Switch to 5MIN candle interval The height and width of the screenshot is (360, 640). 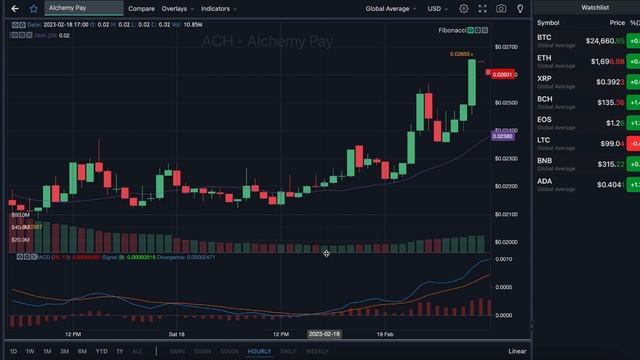(x=177, y=351)
